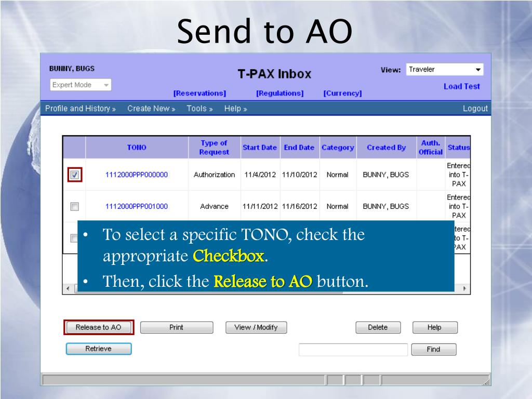Open the Expert Mode dropdown
This screenshot has width=532, height=399.
tap(81, 85)
